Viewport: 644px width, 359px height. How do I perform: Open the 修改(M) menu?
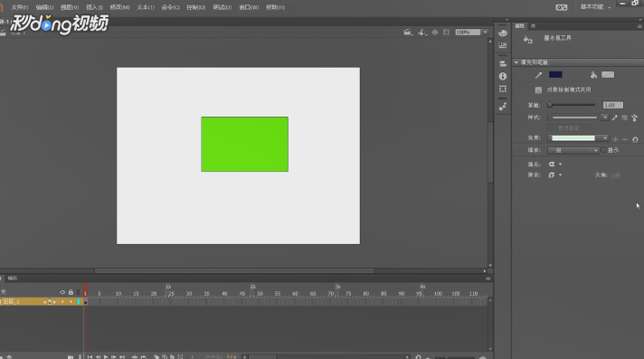pos(119,7)
